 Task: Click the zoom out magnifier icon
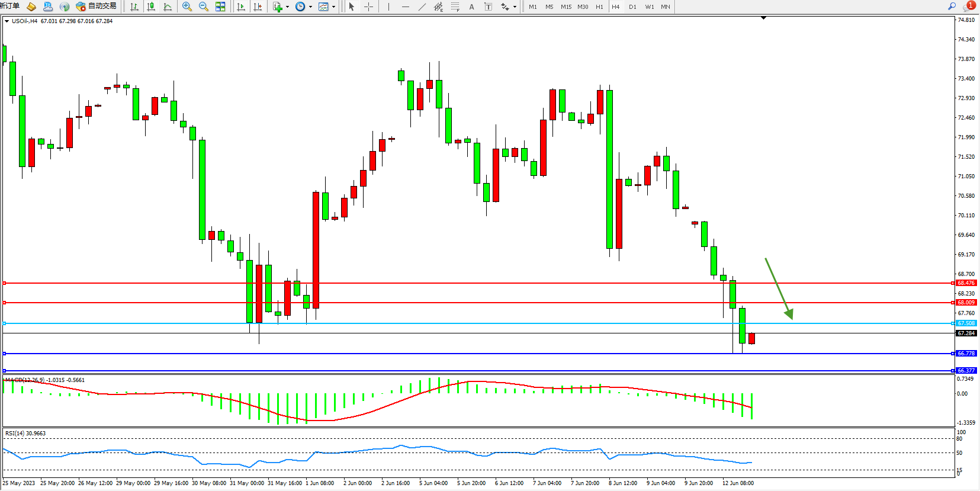pos(204,7)
